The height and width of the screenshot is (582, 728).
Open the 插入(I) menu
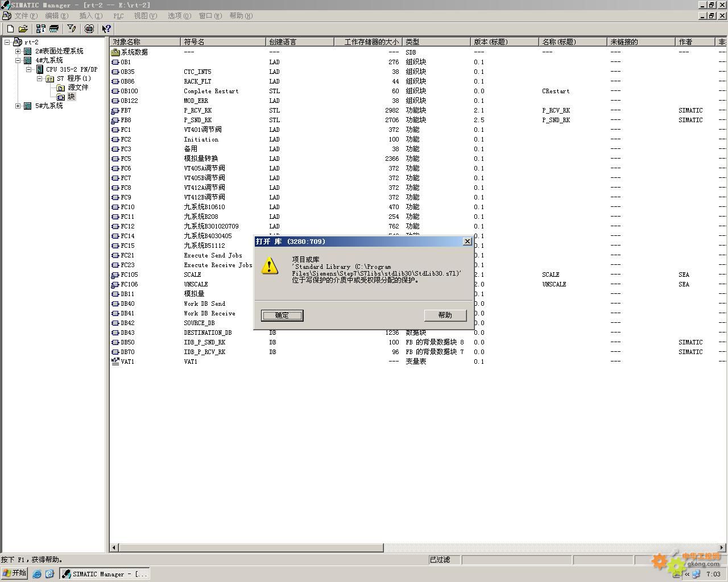(x=91, y=16)
